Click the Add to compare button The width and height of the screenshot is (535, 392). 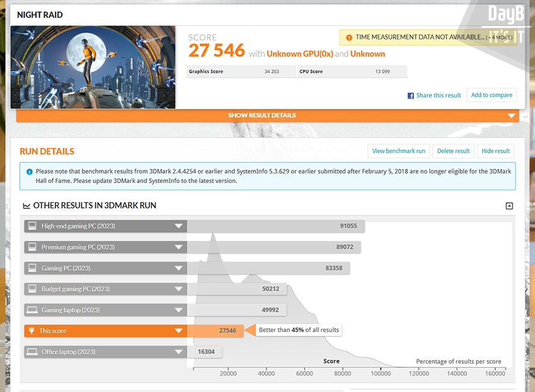pos(491,95)
